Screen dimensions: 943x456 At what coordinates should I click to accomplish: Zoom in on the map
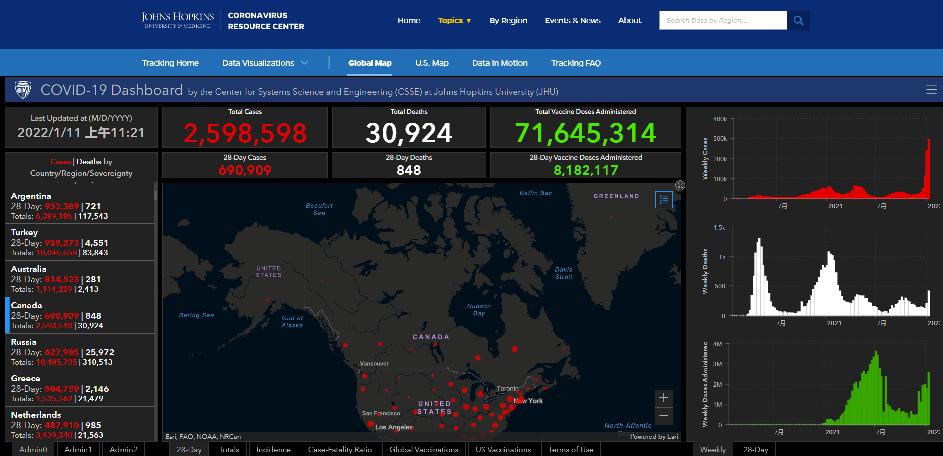pyautogui.click(x=664, y=398)
